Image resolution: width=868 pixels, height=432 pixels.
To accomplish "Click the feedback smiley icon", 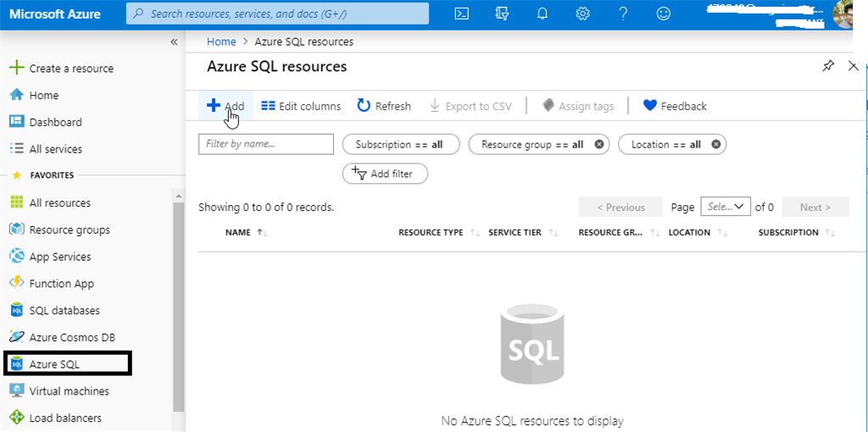I will (x=663, y=14).
